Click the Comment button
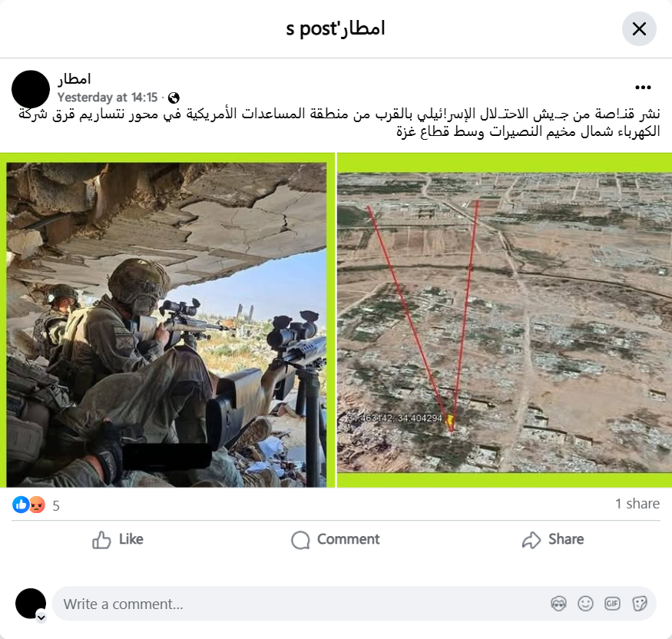This screenshot has width=672, height=639. point(336,540)
